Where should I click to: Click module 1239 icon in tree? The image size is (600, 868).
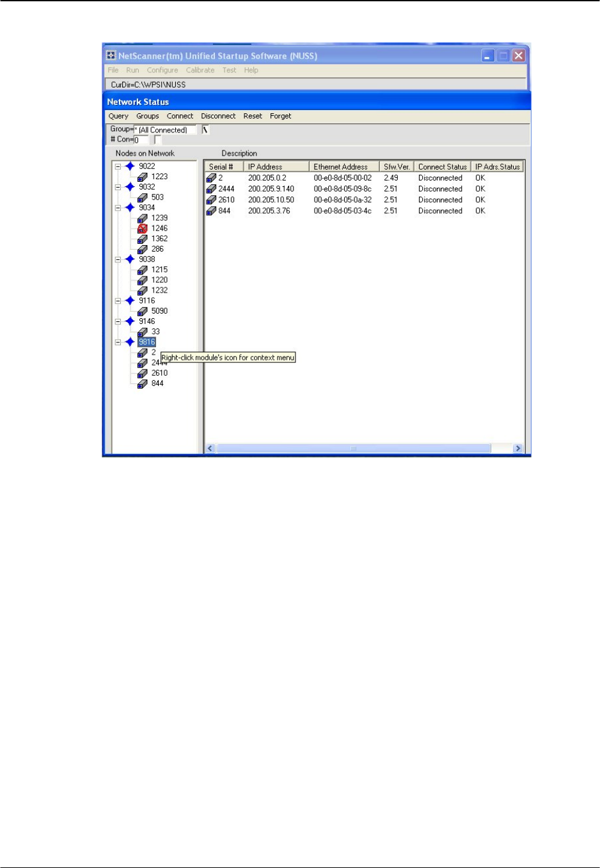[143, 218]
